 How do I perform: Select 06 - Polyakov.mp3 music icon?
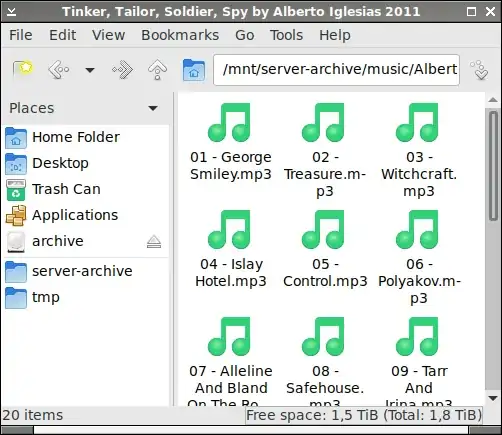point(417,230)
